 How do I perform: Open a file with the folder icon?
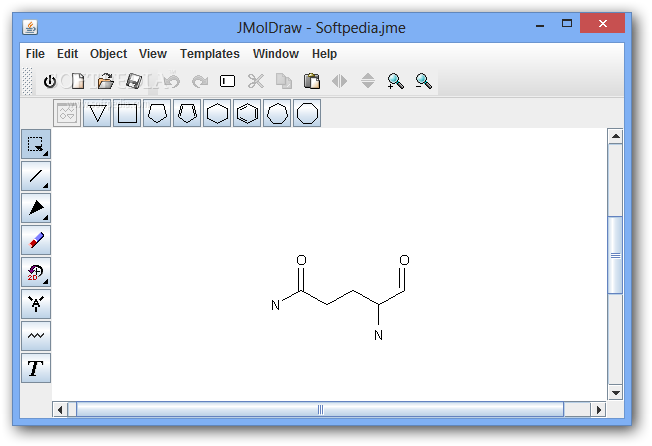[106, 81]
